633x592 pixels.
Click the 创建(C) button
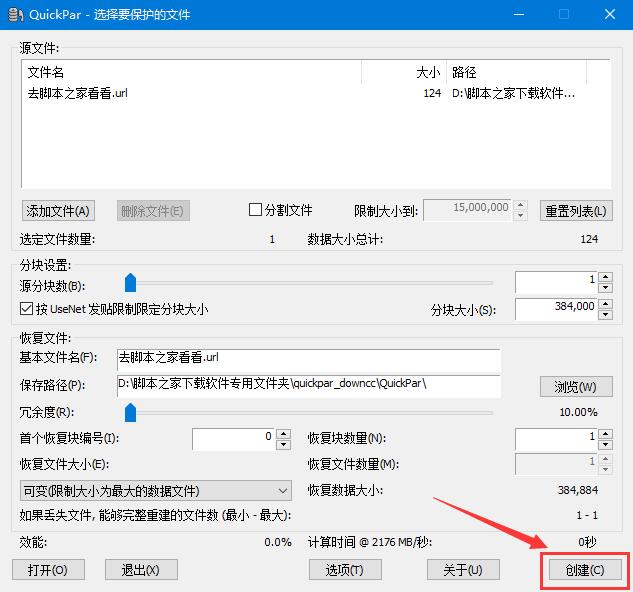click(x=585, y=570)
